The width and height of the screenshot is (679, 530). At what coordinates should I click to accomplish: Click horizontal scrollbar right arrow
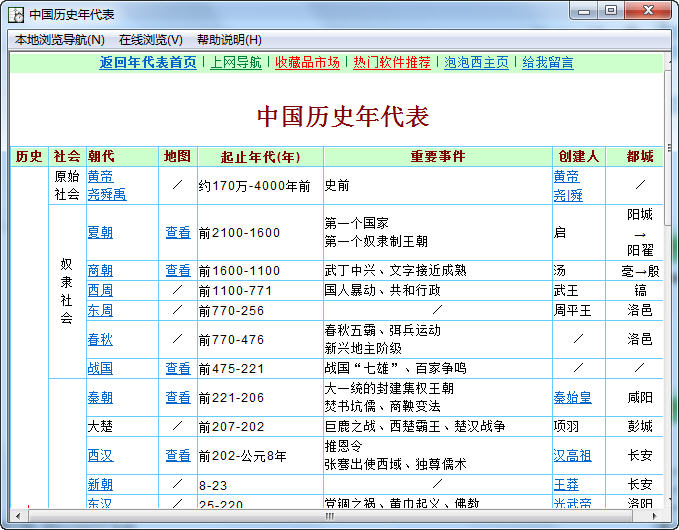654,516
